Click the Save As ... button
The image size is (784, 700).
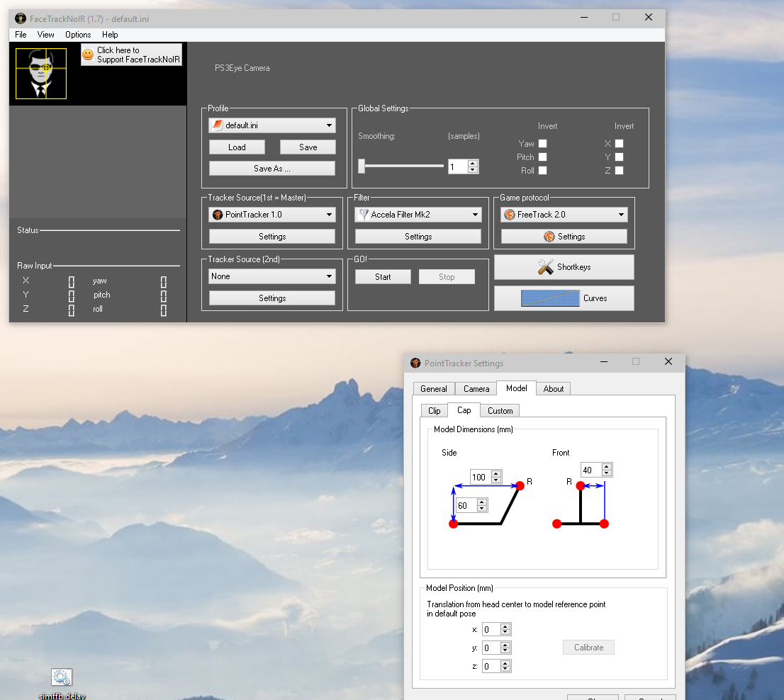coord(271,169)
